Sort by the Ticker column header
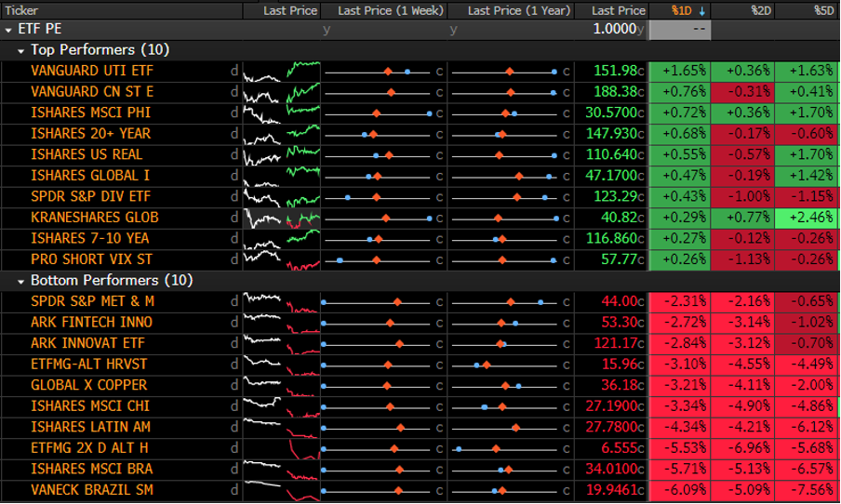The image size is (841, 504). click(21, 10)
